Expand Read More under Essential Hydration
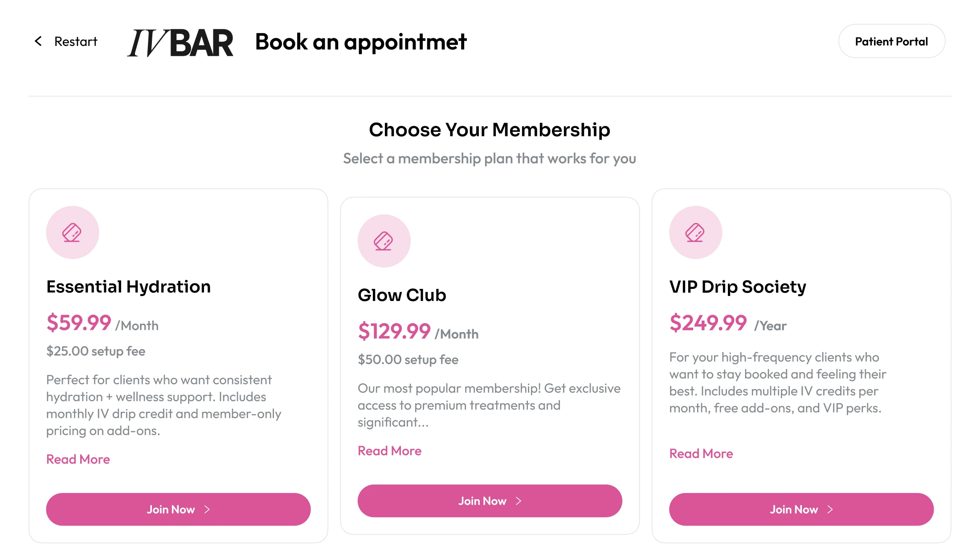Image resolution: width=980 pixels, height=551 pixels. (x=78, y=459)
